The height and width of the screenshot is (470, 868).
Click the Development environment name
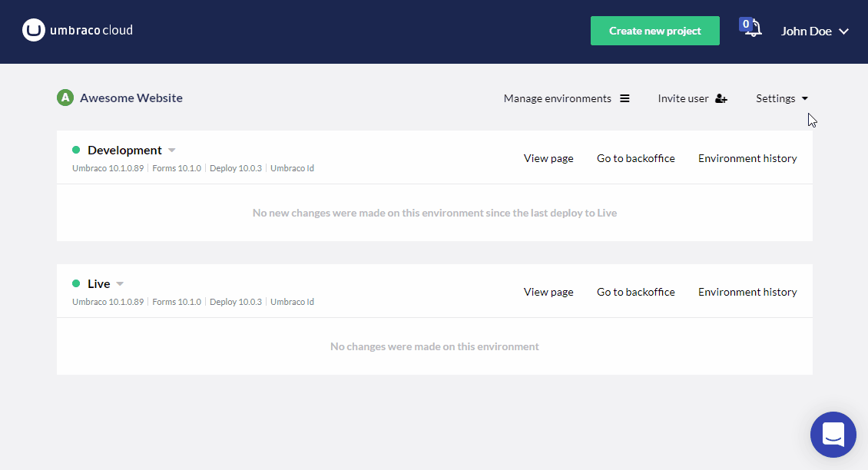coord(124,150)
